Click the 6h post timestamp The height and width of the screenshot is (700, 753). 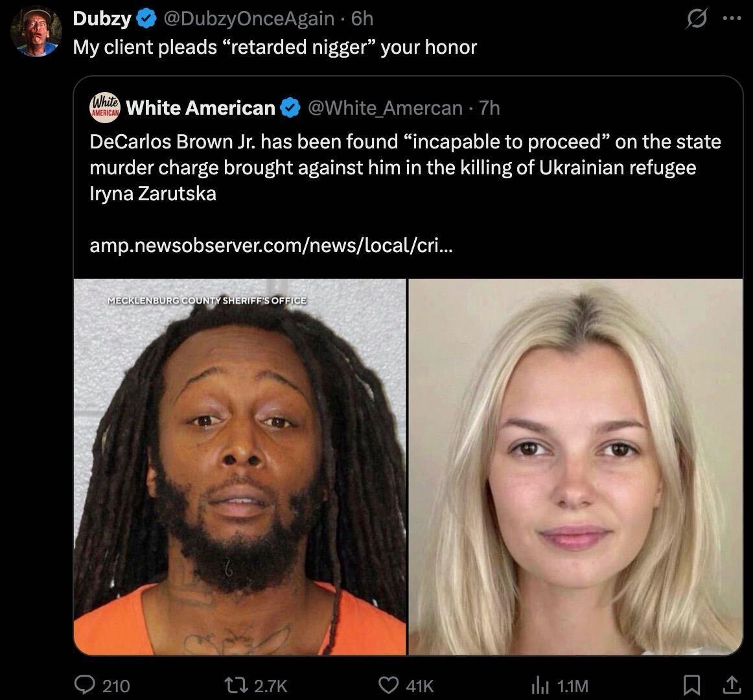(x=362, y=19)
